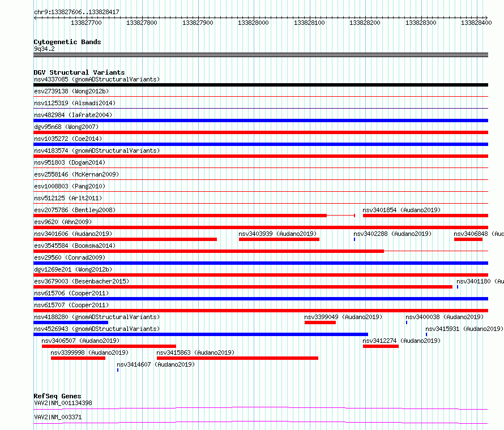Image resolution: width=504 pixels, height=430 pixels.
Task: Click the red nsv3412274 variant bar
Action: (381, 346)
